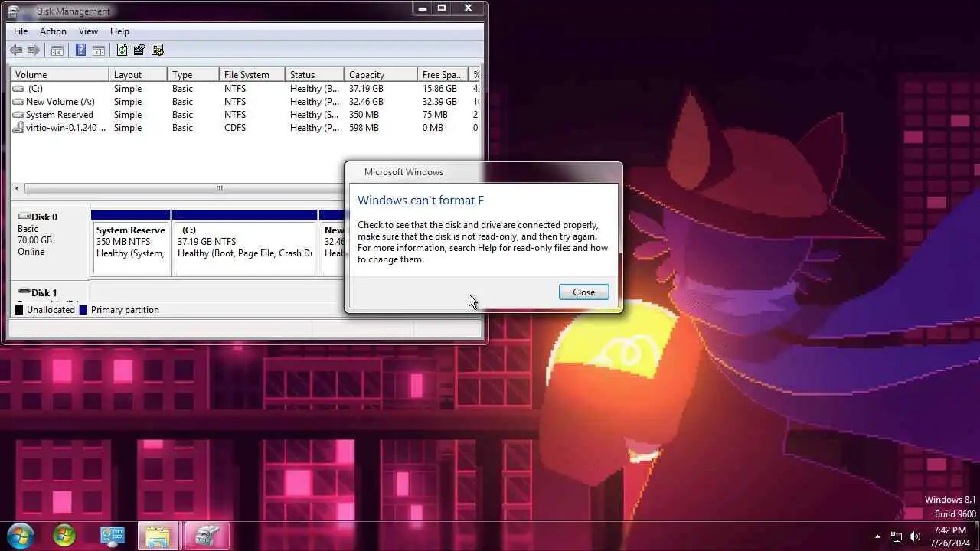Sort by the Volume column header
This screenshot has height=551, width=980.
(60, 75)
